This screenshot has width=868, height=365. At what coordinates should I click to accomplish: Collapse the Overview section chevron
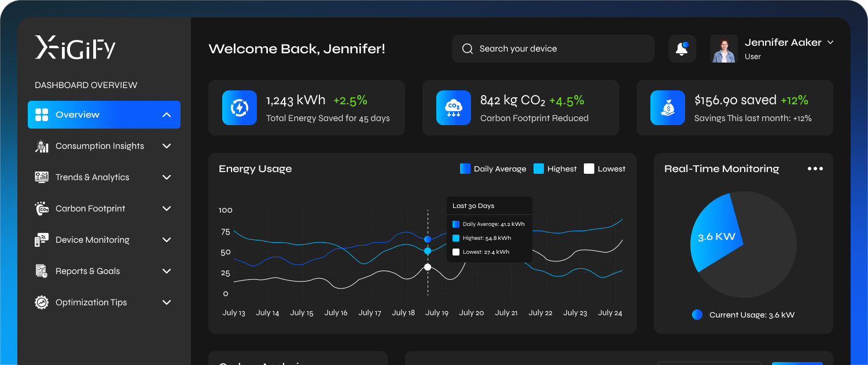[167, 115]
